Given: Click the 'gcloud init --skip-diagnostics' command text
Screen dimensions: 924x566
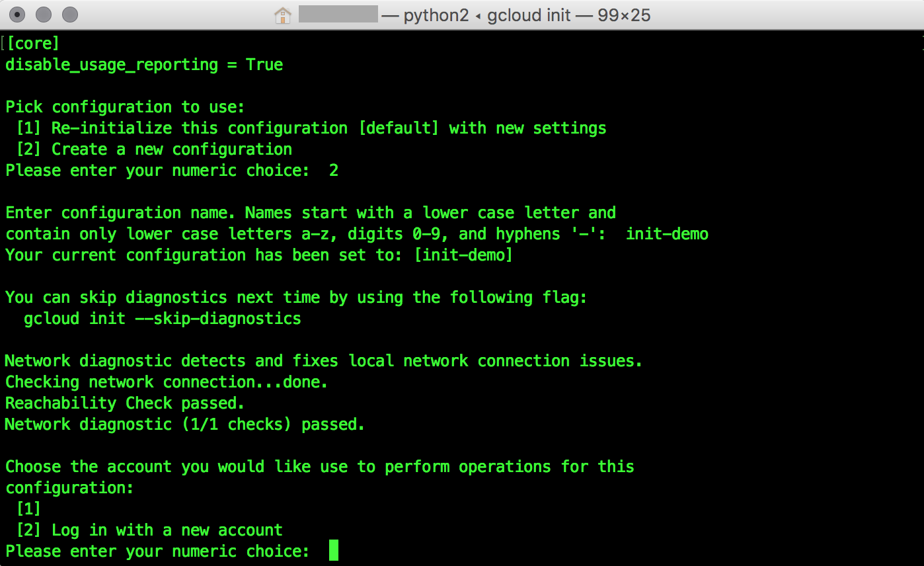Looking at the screenshot, I should (163, 318).
